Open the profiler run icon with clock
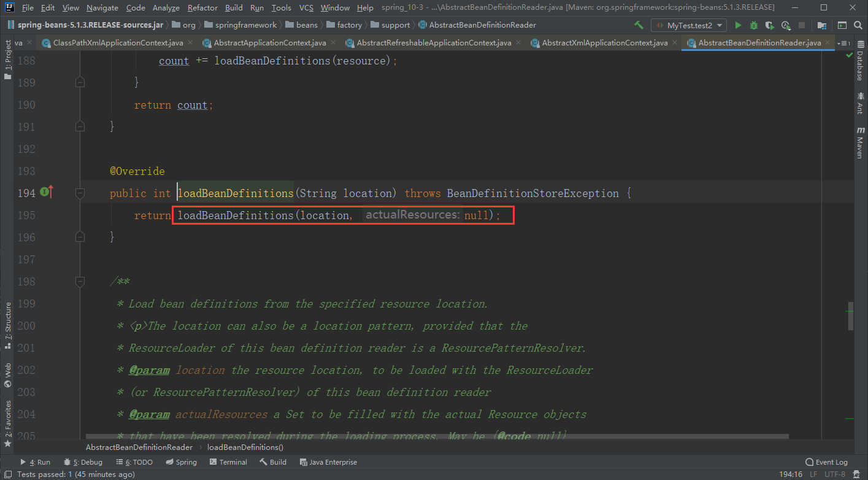Viewport: 868px width, 480px height. point(786,25)
